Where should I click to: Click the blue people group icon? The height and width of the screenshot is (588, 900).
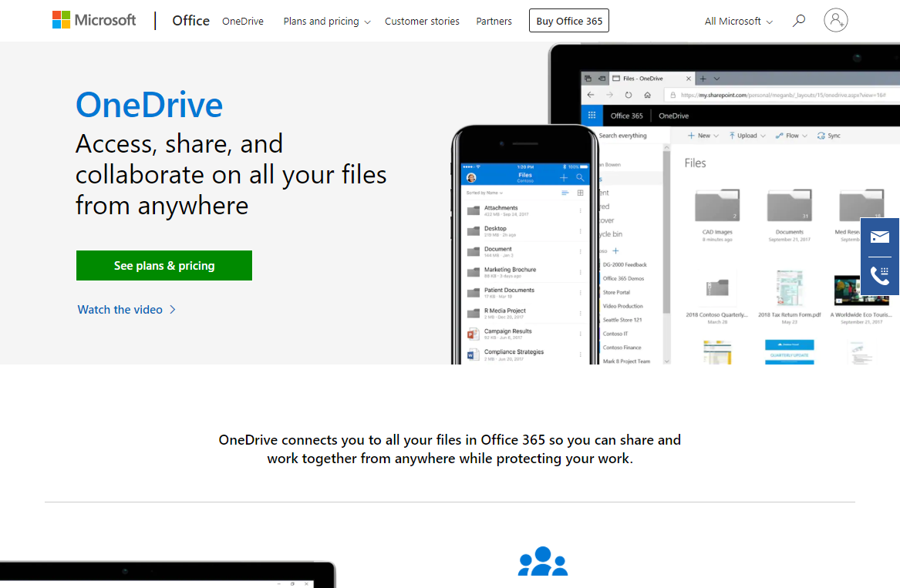click(x=542, y=561)
